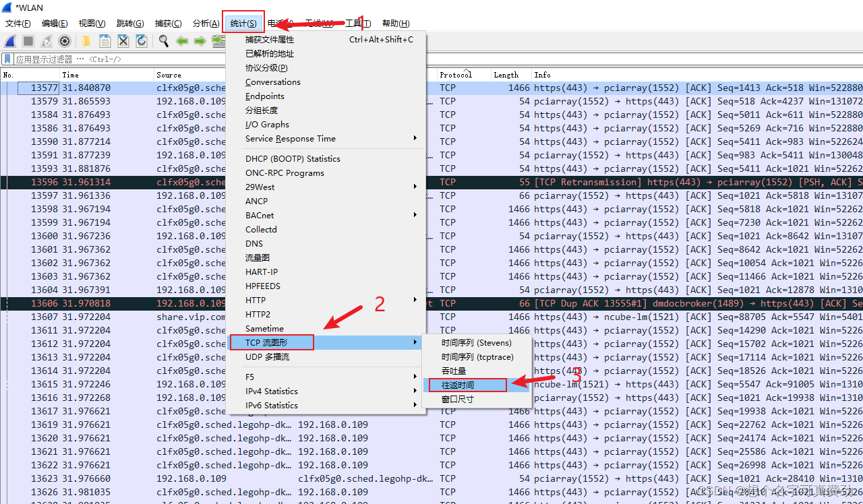This screenshot has height=504, width=863.
Task: Start capturing packets with the shark fin icon
Action: tap(11, 41)
